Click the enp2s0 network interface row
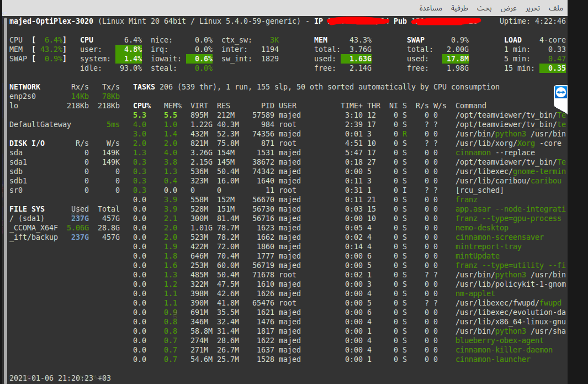 [65, 97]
